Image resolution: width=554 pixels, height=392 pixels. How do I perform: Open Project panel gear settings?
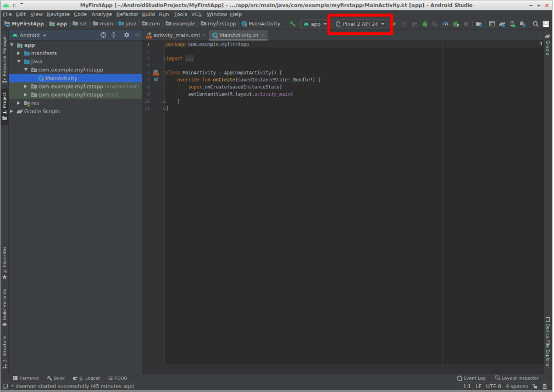[x=126, y=35]
